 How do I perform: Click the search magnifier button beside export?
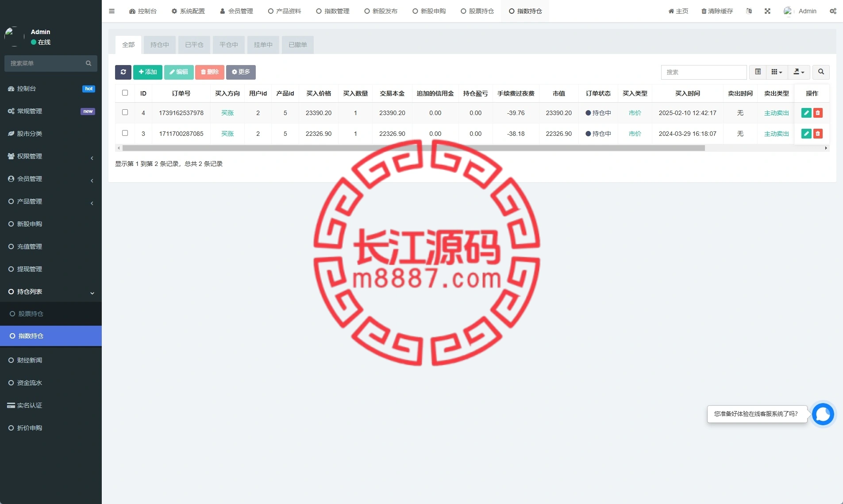821,72
